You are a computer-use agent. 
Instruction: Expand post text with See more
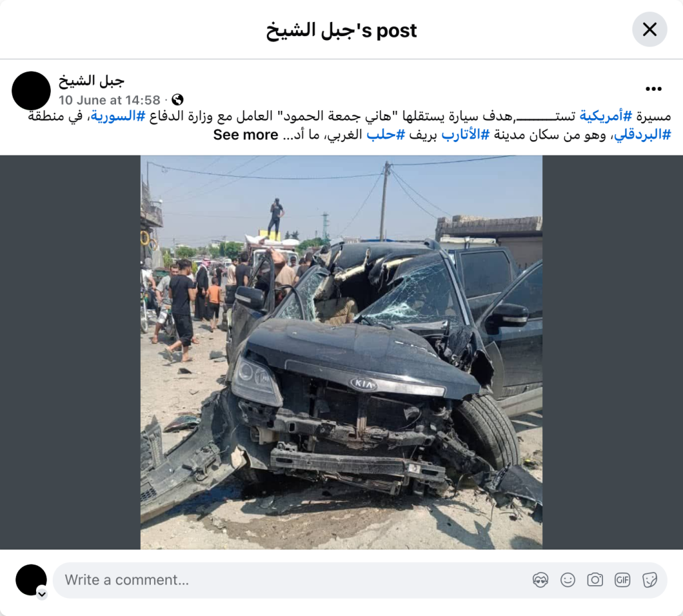(x=245, y=135)
